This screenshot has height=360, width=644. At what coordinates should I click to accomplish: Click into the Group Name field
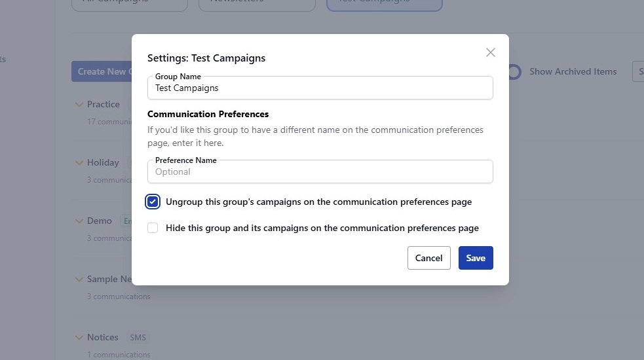coord(320,88)
